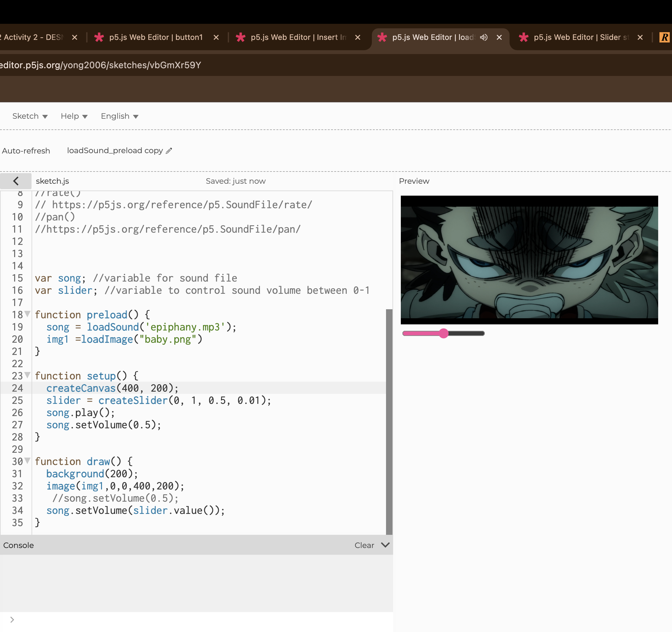Image resolution: width=672 pixels, height=632 pixels.
Task: Click line 24 createCanvas code
Action: pyautogui.click(x=112, y=388)
